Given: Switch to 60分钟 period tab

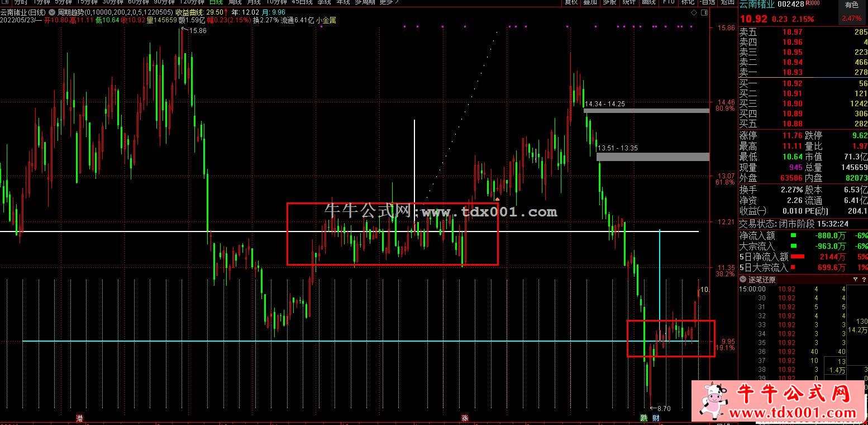Looking at the screenshot, I should (139, 2).
